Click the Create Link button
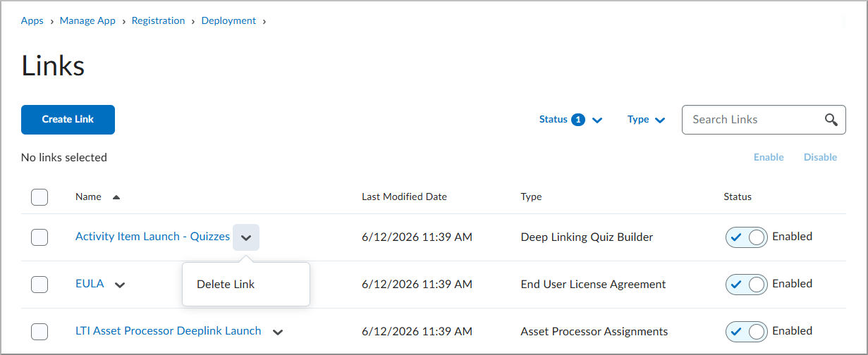Screen dimensions: 868x355 pyautogui.click(x=68, y=120)
